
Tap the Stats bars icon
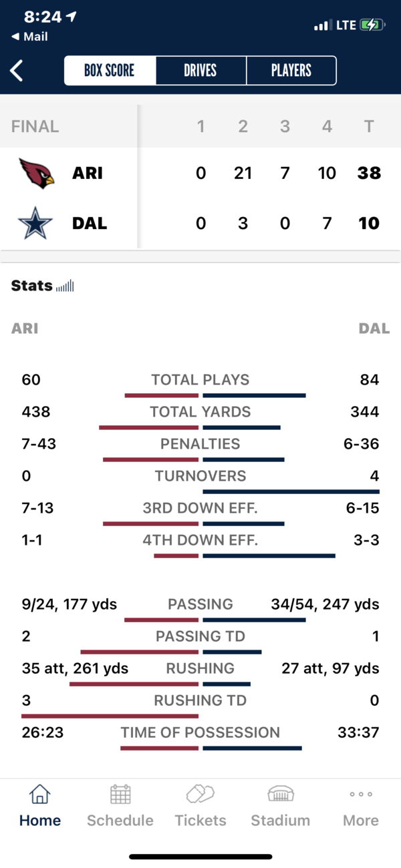[x=65, y=286]
